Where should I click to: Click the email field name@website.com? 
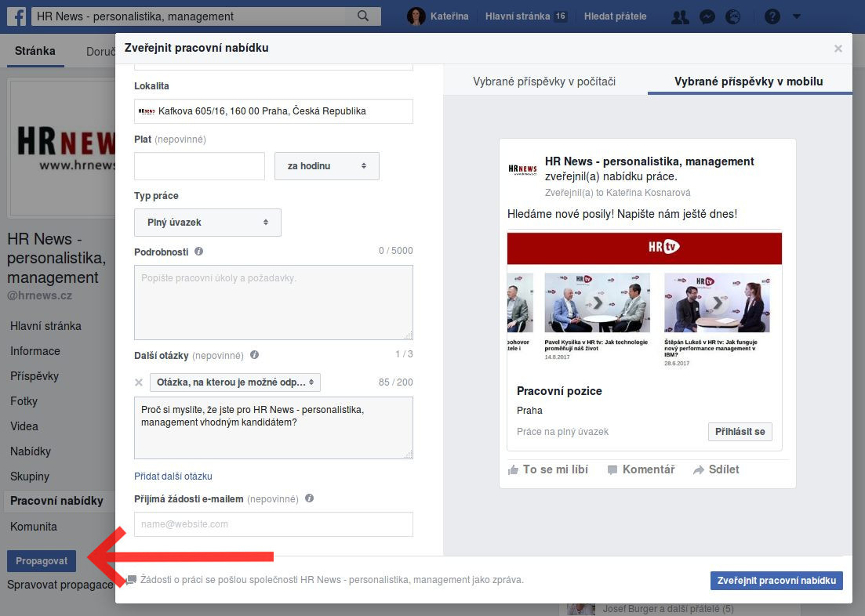(x=274, y=524)
